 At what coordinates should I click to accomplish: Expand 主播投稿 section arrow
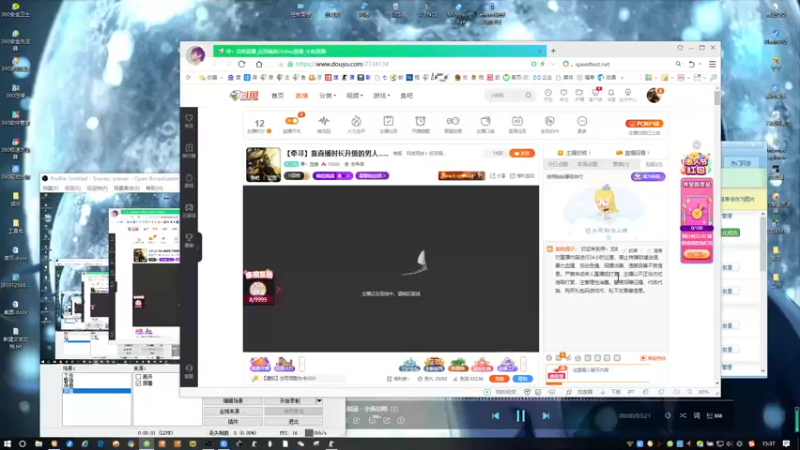pos(590,153)
